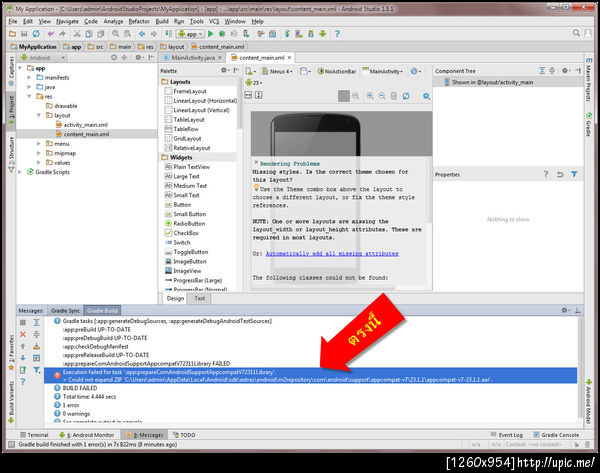Viewport: 600px width, 473px height.
Task: Click the designer refresh icon
Action: pyautogui.click(x=406, y=96)
